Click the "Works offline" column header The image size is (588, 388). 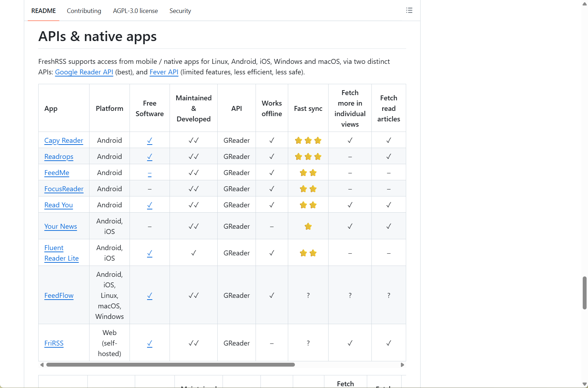[272, 108]
